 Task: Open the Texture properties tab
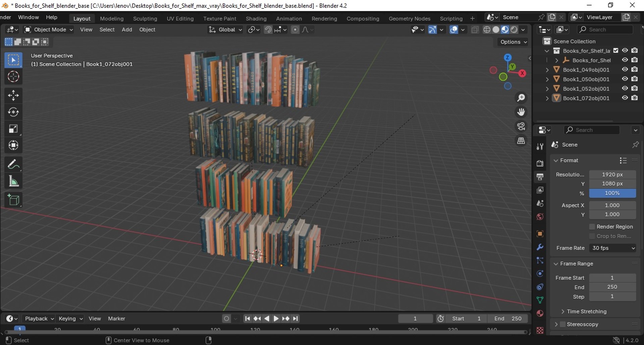point(540,331)
